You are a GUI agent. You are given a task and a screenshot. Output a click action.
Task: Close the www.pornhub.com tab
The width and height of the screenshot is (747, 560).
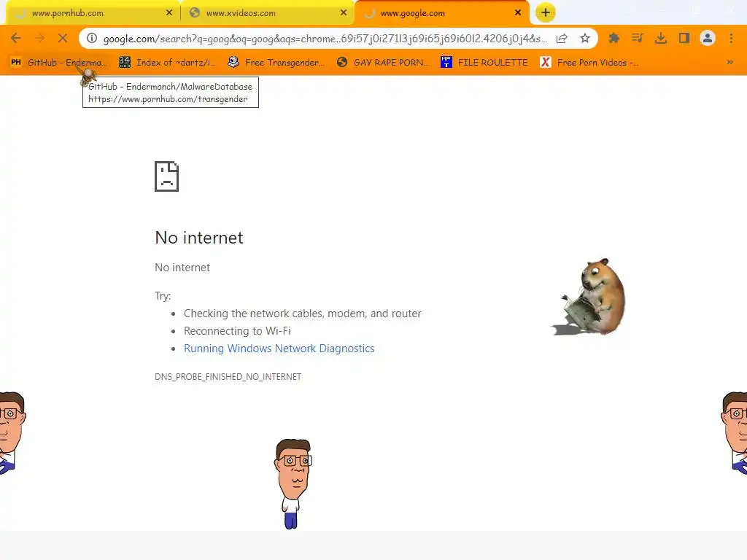(169, 13)
